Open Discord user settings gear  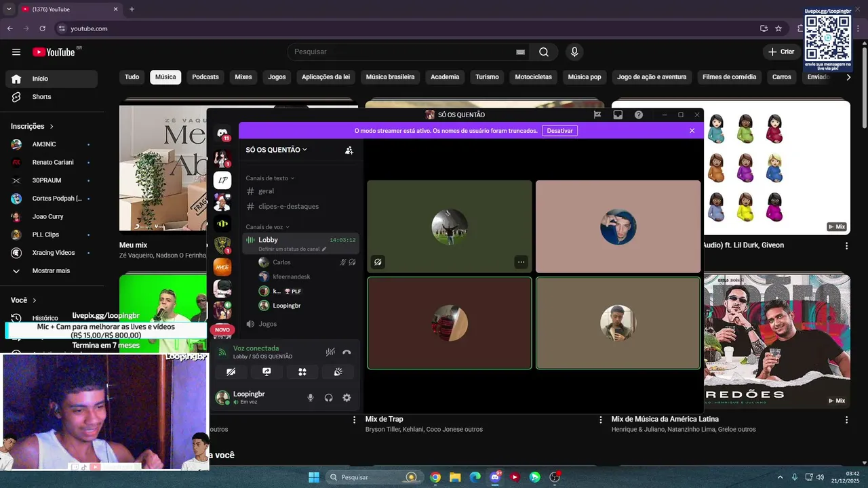[x=347, y=398]
